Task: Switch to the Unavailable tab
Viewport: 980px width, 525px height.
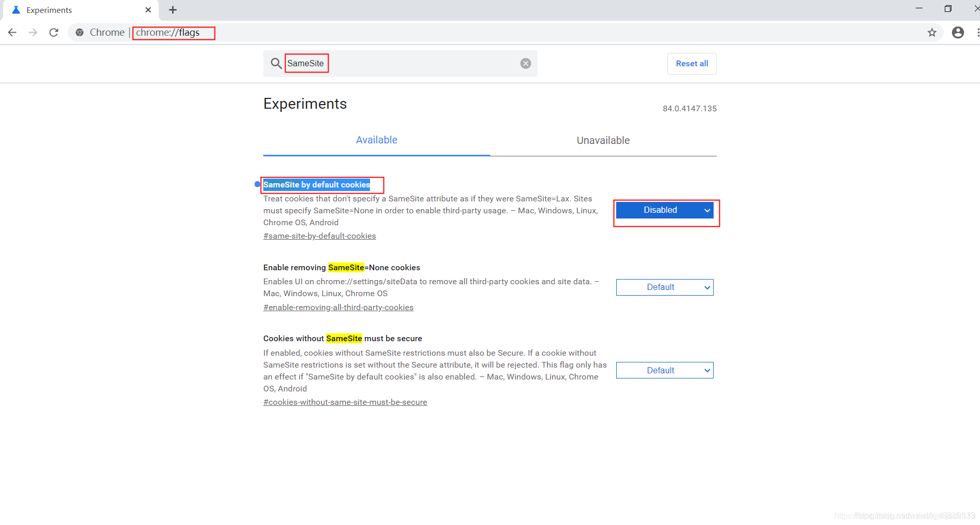Action: click(x=603, y=140)
